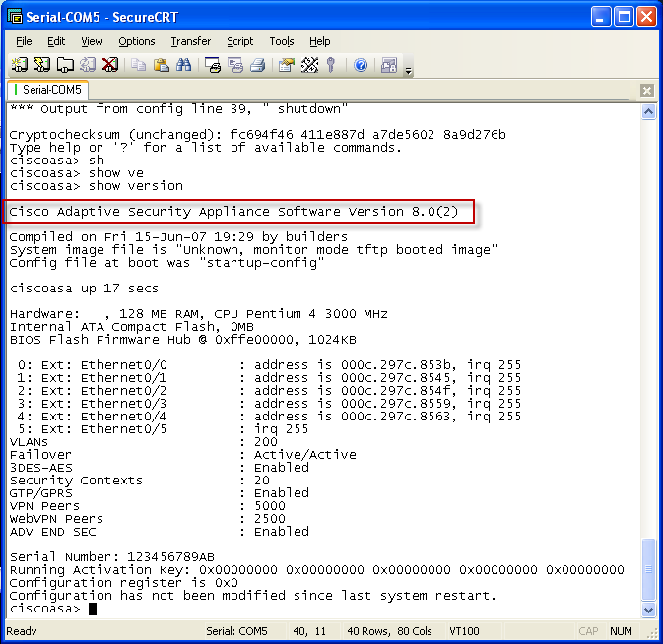Minimize the SecureCRT window
Viewport: 663px width, 644px height.
[601, 17]
